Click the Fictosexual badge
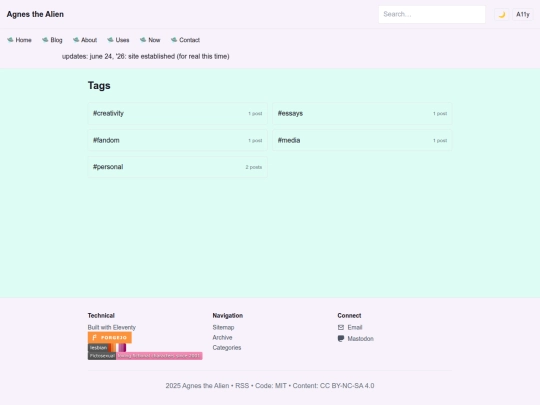This screenshot has height=405, width=540. (145, 356)
